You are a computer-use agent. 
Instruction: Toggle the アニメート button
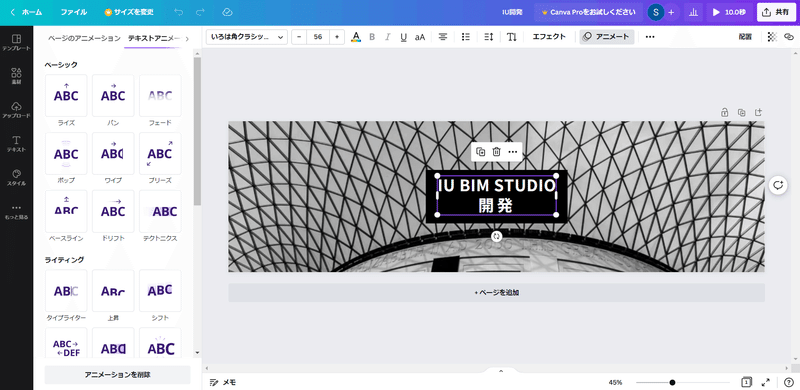[x=607, y=37]
